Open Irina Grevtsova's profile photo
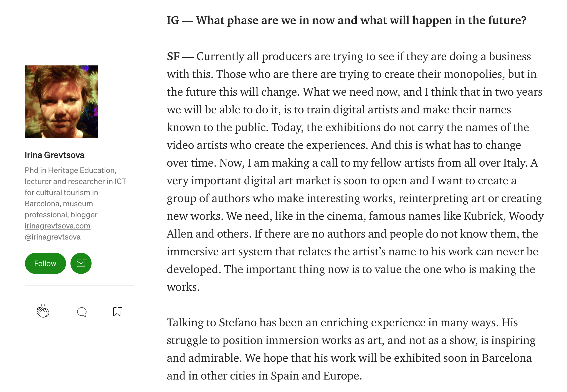Image resolution: width=567 pixels, height=392 pixels. [61, 102]
